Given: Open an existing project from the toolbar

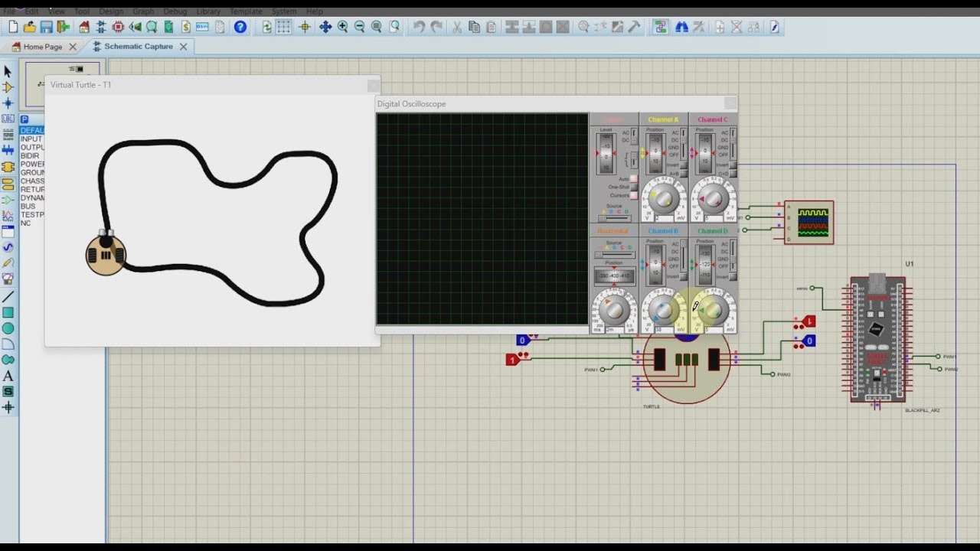Looking at the screenshot, I should click(29, 27).
